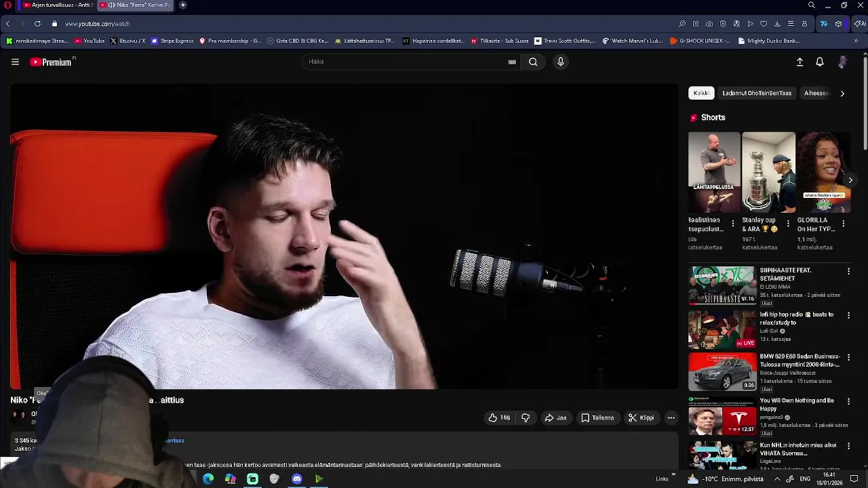Image resolution: width=868 pixels, height=488 pixels.
Task: Open options for GLORILLA short
Action: tap(843, 223)
